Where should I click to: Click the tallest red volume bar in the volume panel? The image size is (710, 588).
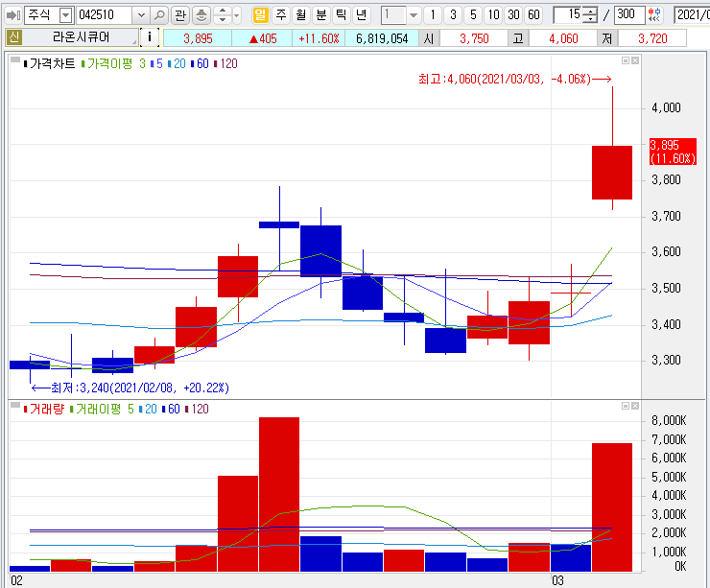coord(279,494)
